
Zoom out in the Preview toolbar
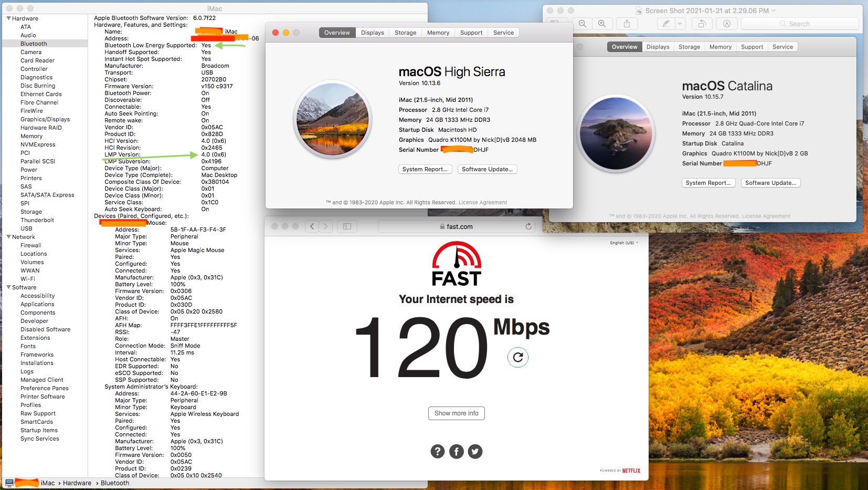(583, 24)
